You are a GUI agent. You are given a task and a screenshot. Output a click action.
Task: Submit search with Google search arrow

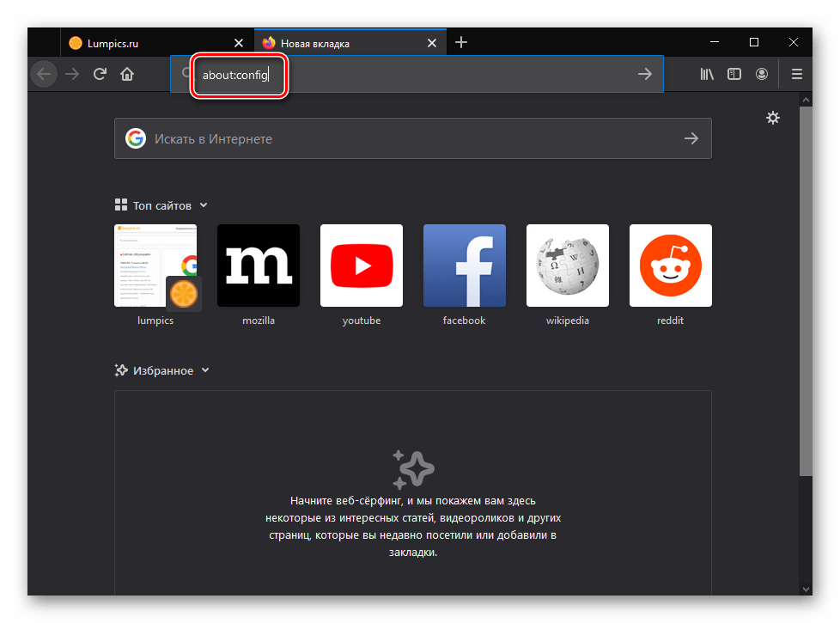pyautogui.click(x=691, y=138)
